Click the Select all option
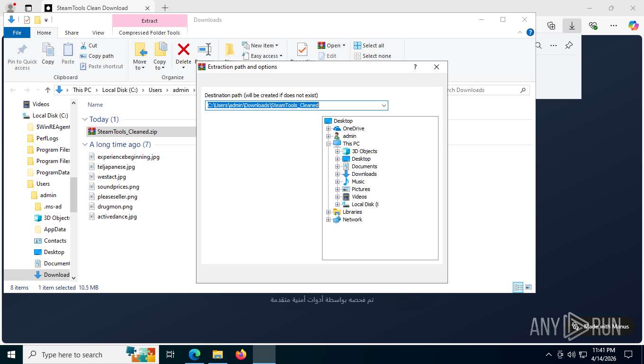The image size is (644, 364). click(369, 45)
